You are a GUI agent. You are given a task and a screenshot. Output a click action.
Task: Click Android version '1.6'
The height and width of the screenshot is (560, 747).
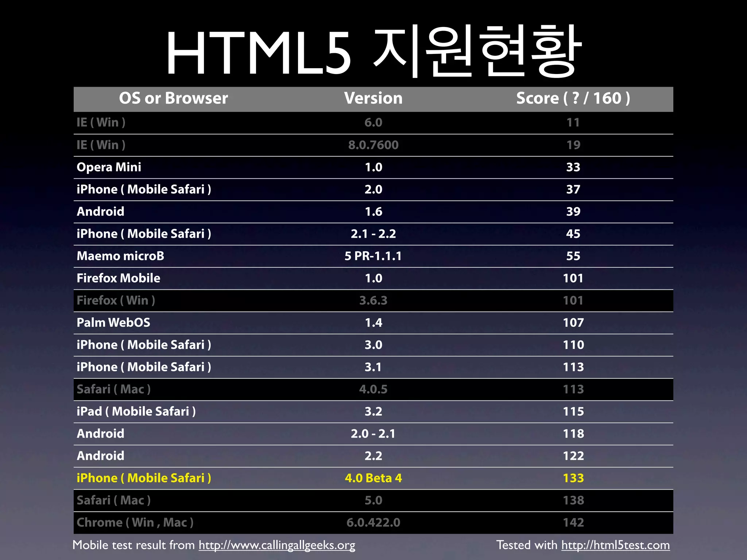(373, 211)
